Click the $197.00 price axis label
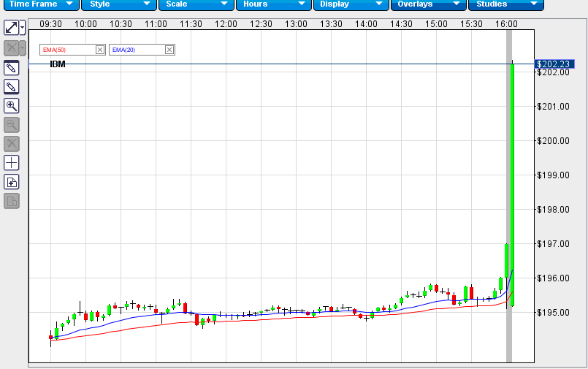 coord(553,244)
